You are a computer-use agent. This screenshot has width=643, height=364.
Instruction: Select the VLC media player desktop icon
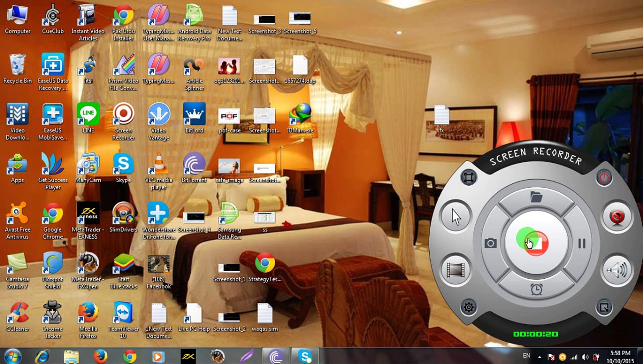[158, 171]
